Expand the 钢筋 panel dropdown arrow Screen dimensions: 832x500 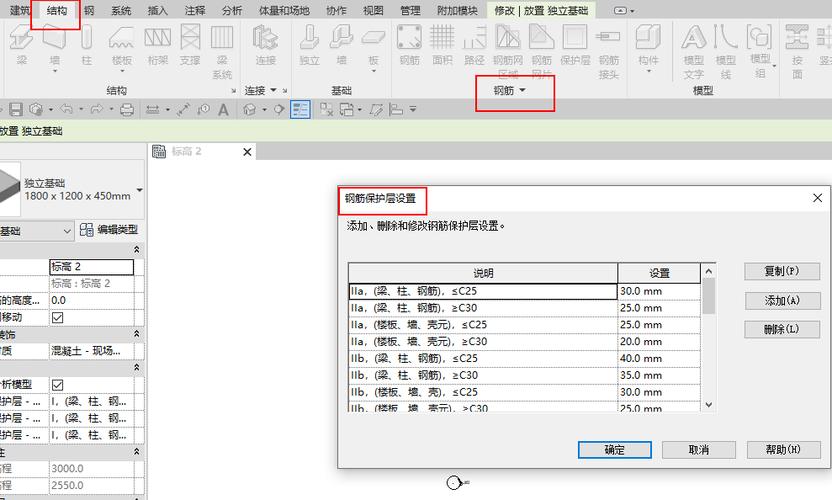[522, 90]
